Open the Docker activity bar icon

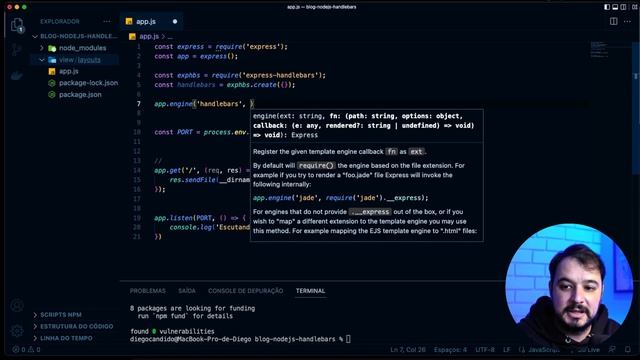[17, 76]
